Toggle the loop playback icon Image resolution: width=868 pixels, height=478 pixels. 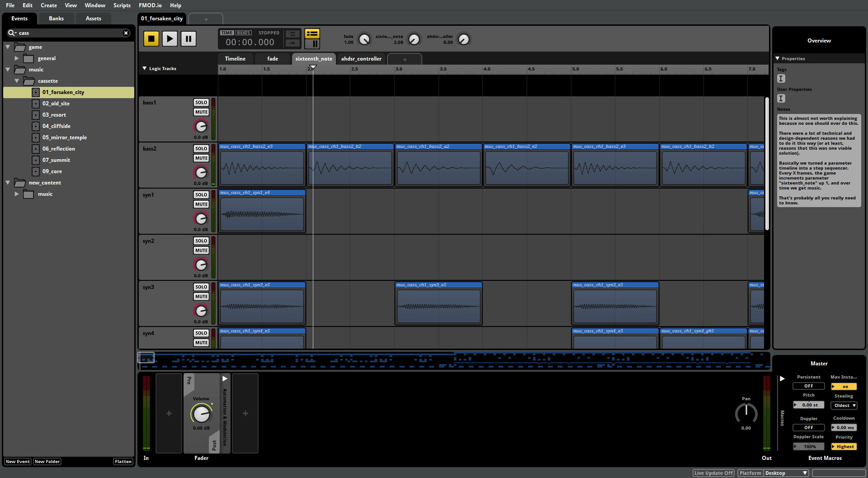click(292, 34)
